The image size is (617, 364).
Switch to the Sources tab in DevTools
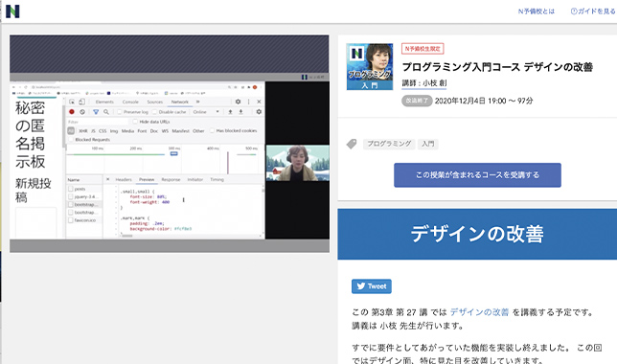155,102
